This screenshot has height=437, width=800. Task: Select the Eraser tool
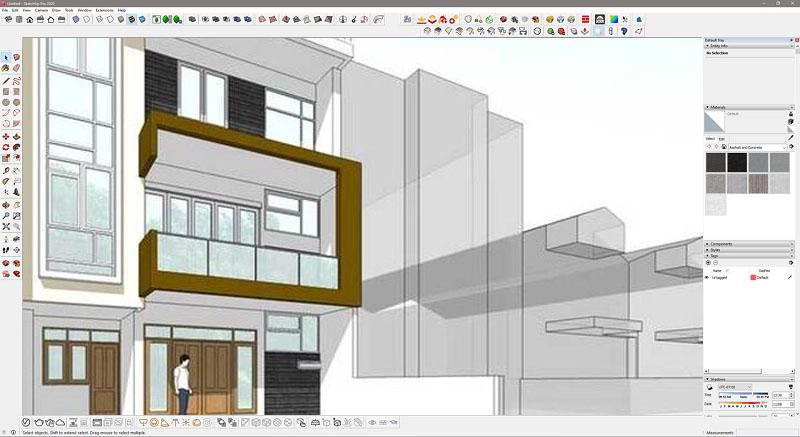[16, 68]
